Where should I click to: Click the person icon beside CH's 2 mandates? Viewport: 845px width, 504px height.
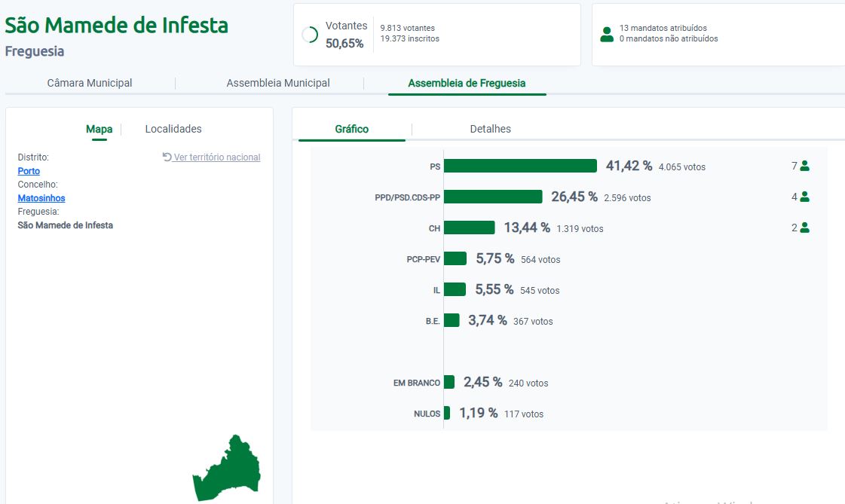click(x=804, y=228)
